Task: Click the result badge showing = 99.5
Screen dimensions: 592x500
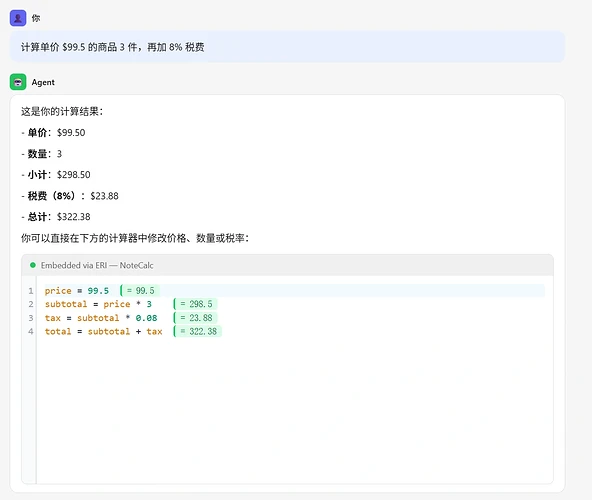Action: coord(140,290)
